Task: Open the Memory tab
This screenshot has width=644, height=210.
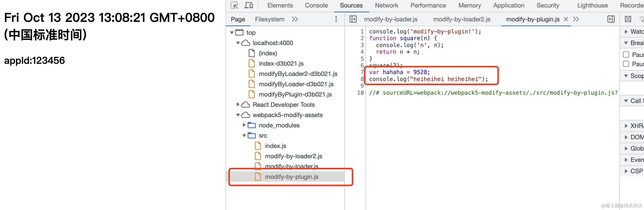Action: click(x=470, y=5)
